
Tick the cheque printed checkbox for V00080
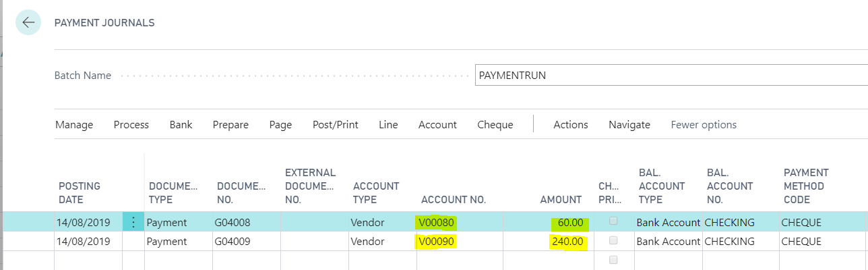pyautogui.click(x=613, y=221)
